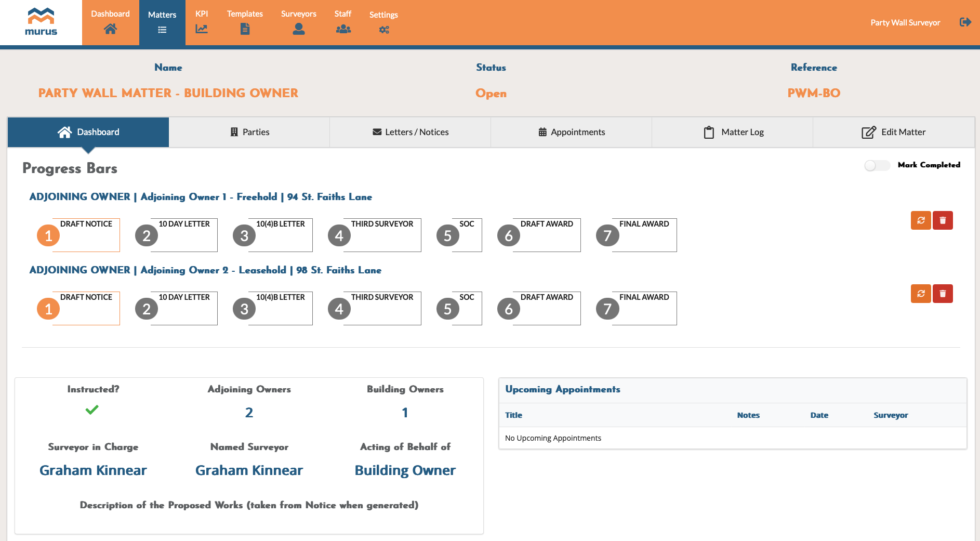
Task: Select step 1 Draft Notice for 94 St. Faiths Lane
Action: 78,235
